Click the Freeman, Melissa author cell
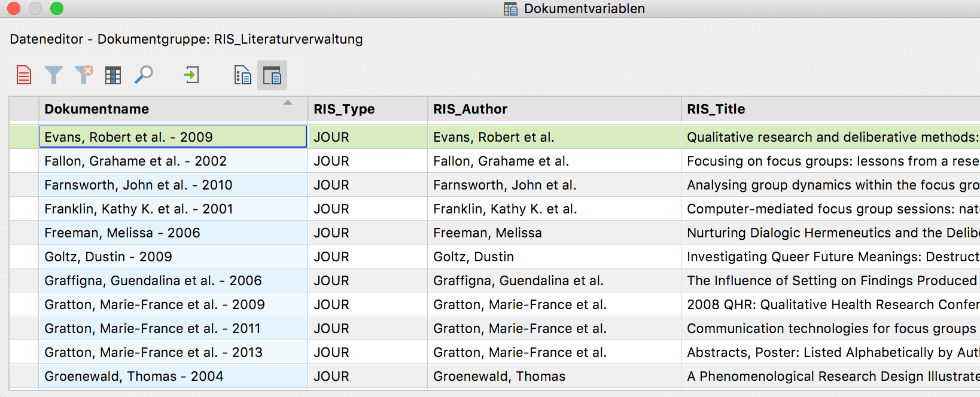Image resolution: width=980 pixels, height=397 pixels. [488, 233]
